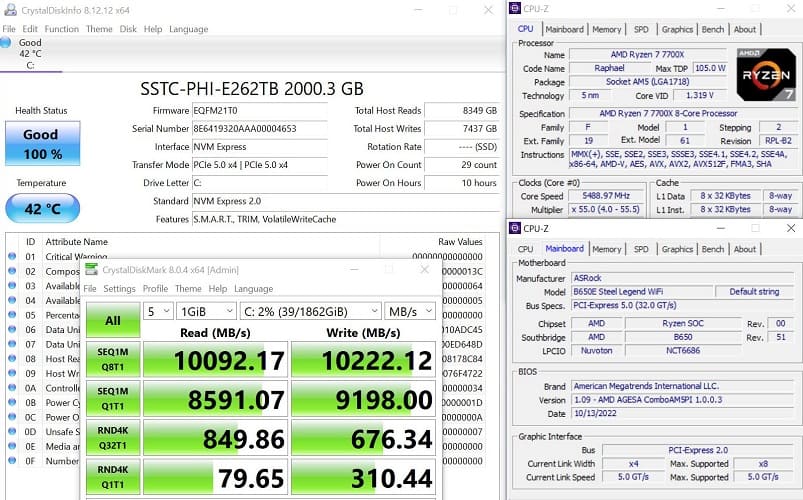Click the Ryzen 7 logo in CPU-Z
The width and height of the screenshot is (803, 500).
765,74
